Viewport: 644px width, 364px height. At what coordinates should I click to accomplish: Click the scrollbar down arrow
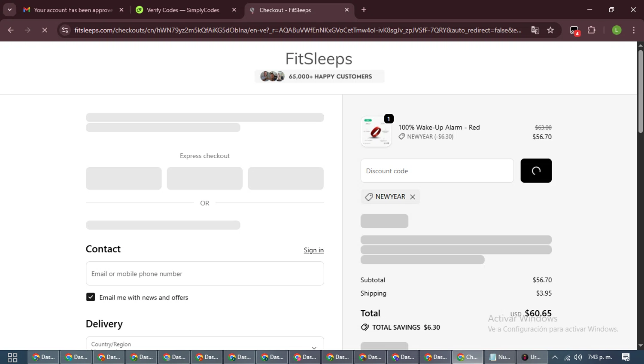click(641, 346)
